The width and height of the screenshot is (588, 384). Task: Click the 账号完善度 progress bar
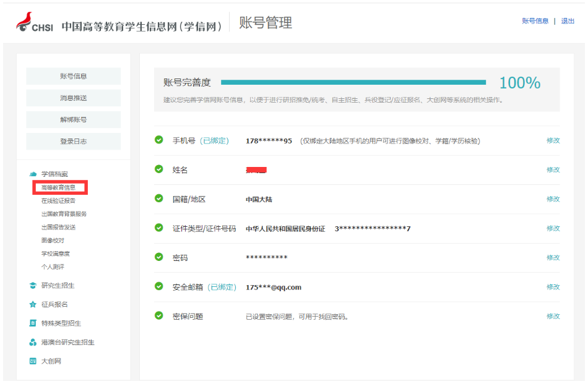point(353,82)
